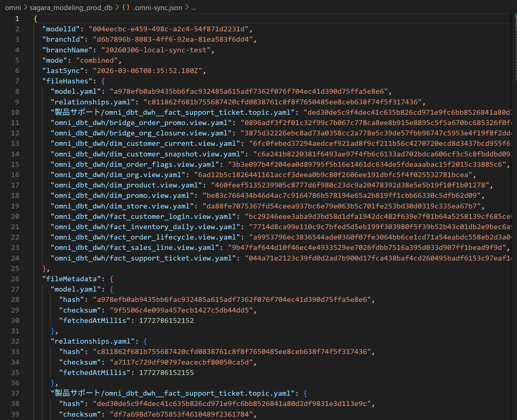This screenshot has height=420, width=517.
Task: Click the hash value for dim_org.view.yaml
Action: (x=333, y=175)
